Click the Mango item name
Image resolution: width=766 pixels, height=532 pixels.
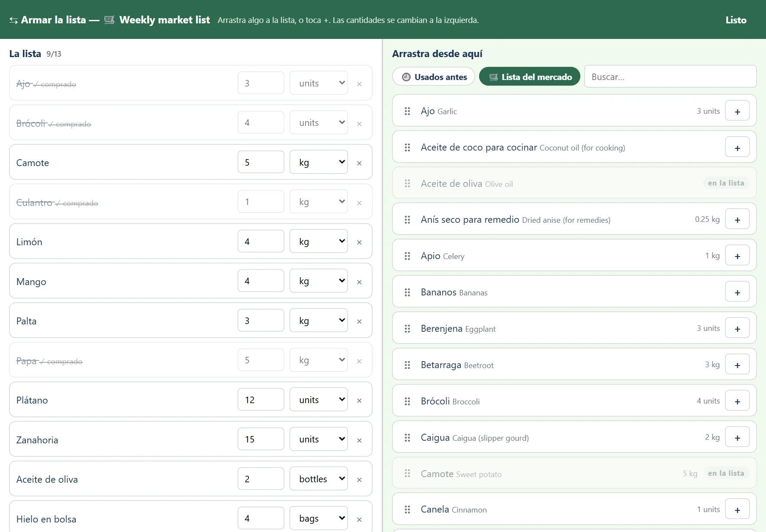point(31,282)
